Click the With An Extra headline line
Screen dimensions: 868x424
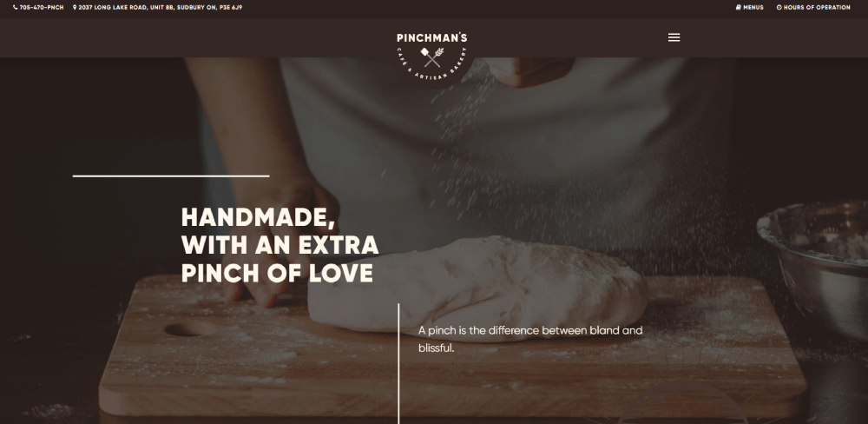coord(279,245)
